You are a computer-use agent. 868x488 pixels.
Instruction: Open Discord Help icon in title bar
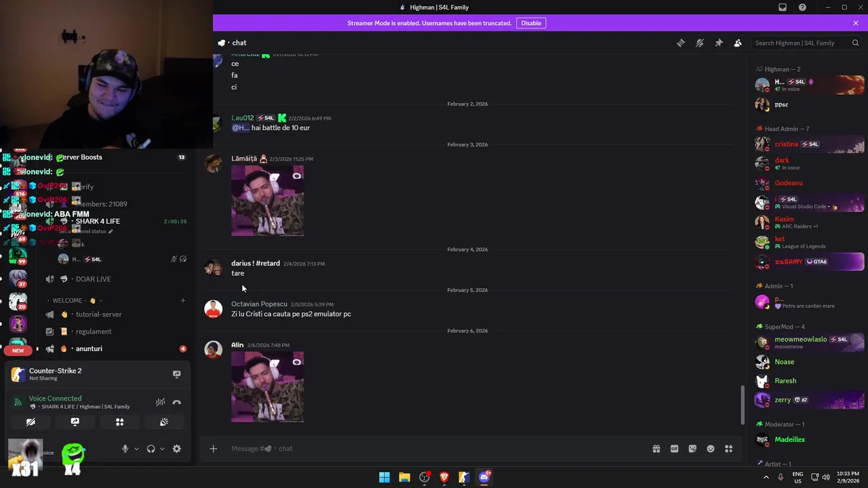[802, 7]
